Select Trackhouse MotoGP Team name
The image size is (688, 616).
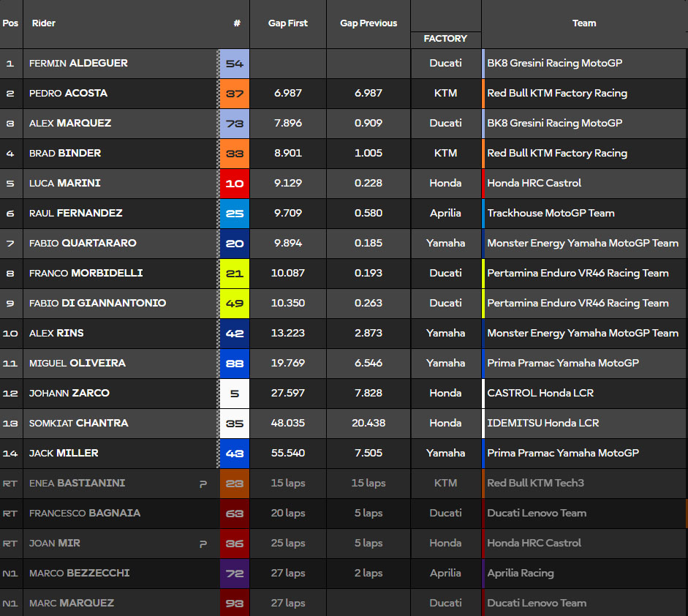pos(551,214)
